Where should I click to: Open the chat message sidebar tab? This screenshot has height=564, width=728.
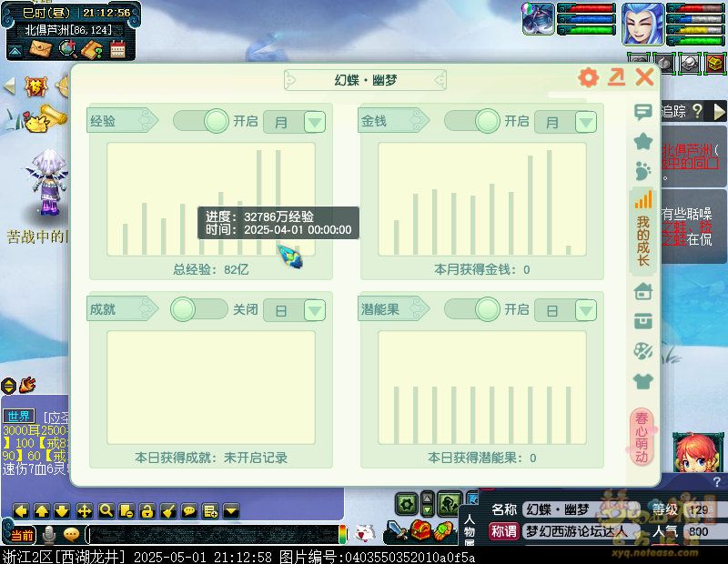643,112
